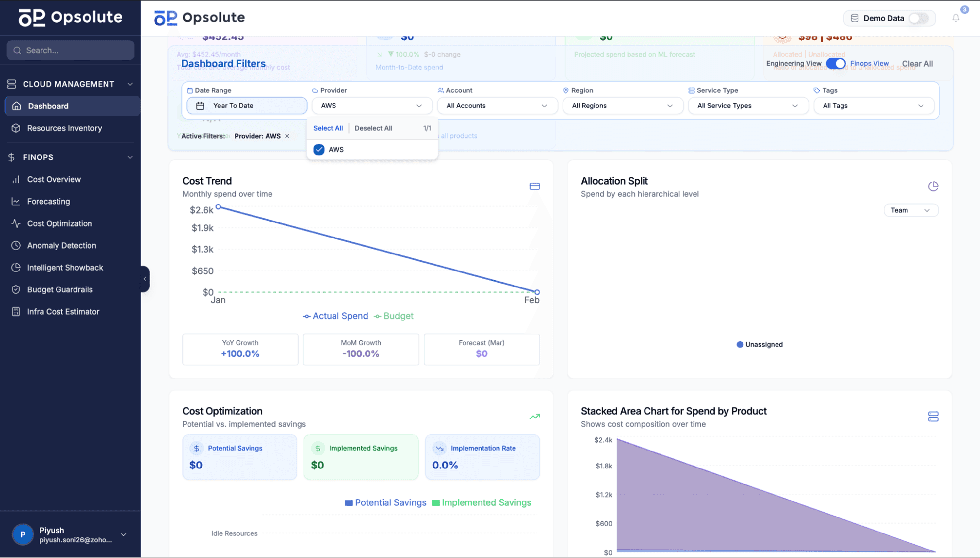Click the Cost Optimization trend arrow icon
The image size is (980, 558).
pyautogui.click(x=534, y=417)
